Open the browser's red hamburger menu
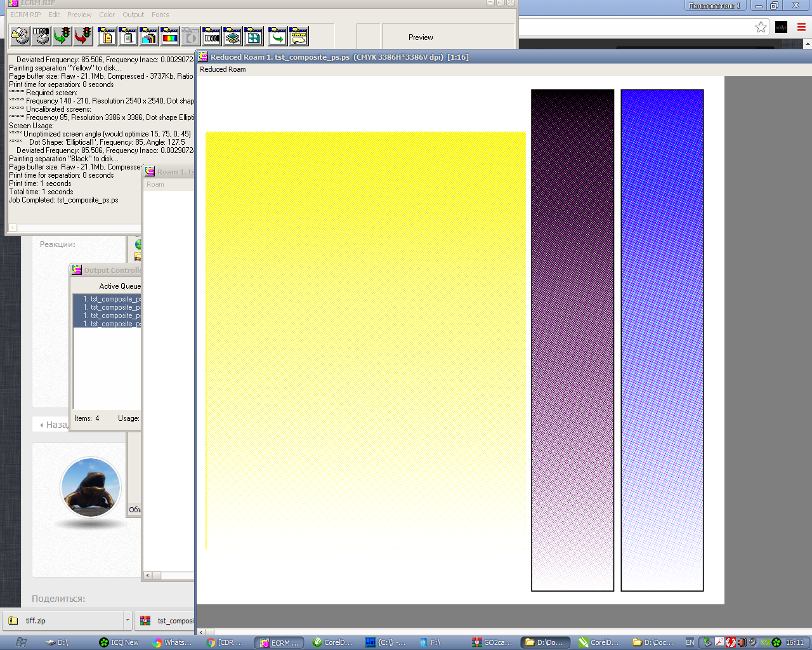 [x=801, y=27]
